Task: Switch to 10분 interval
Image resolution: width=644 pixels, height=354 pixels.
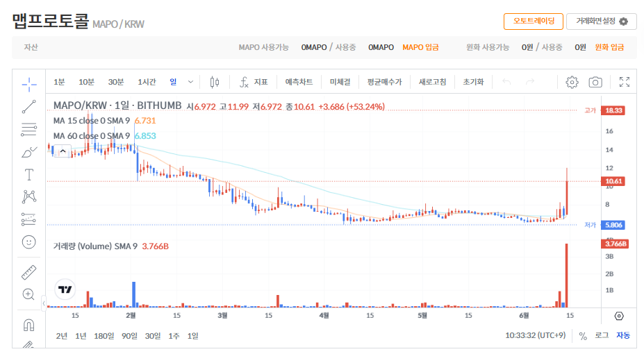Action: tap(86, 82)
